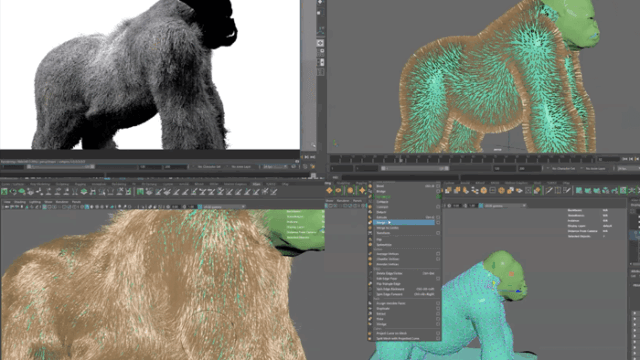The height and width of the screenshot is (360, 640).
Task: Click the Extrude icon in the open menu
Action: point(370,217)
